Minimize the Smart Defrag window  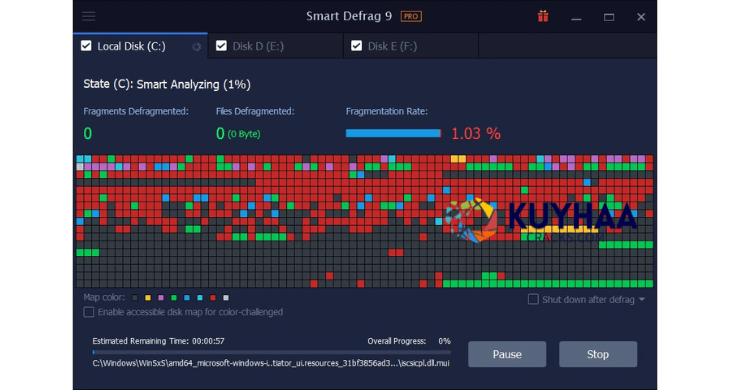coord(576,18)
